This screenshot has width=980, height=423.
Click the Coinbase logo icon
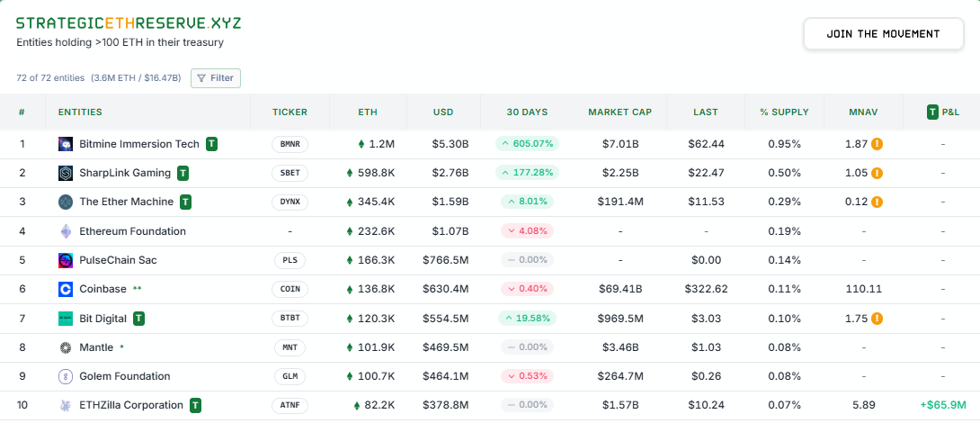[x=66, y=289]
